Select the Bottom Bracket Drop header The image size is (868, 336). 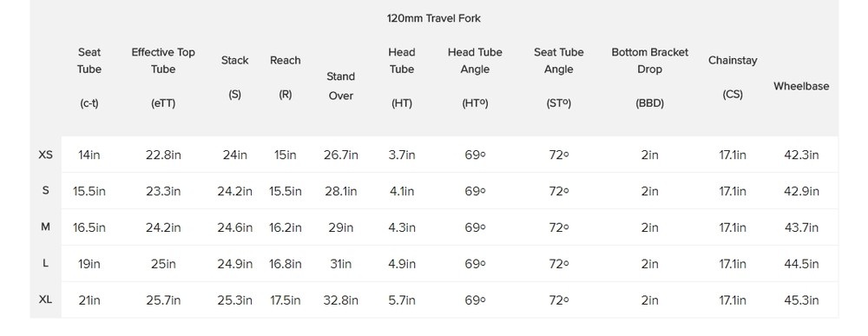pos(650,77)
